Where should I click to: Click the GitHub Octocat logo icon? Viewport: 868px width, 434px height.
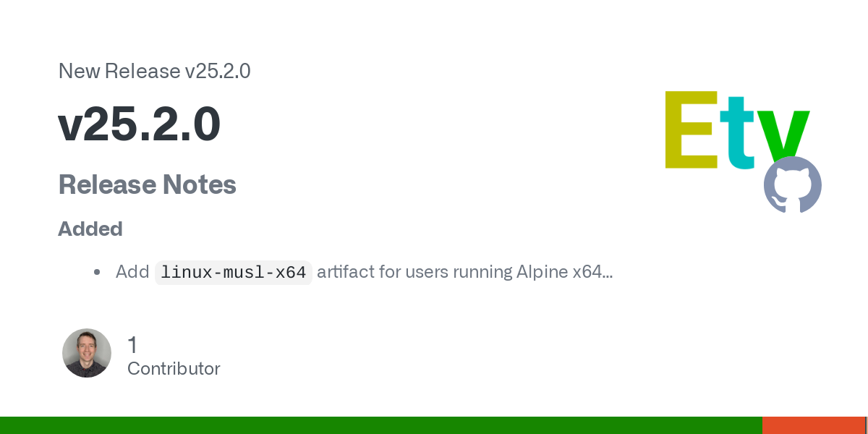tap(793, 184)
